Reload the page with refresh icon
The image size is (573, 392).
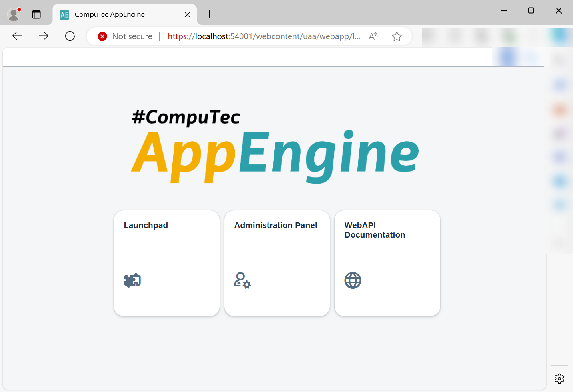click(70, 36)
